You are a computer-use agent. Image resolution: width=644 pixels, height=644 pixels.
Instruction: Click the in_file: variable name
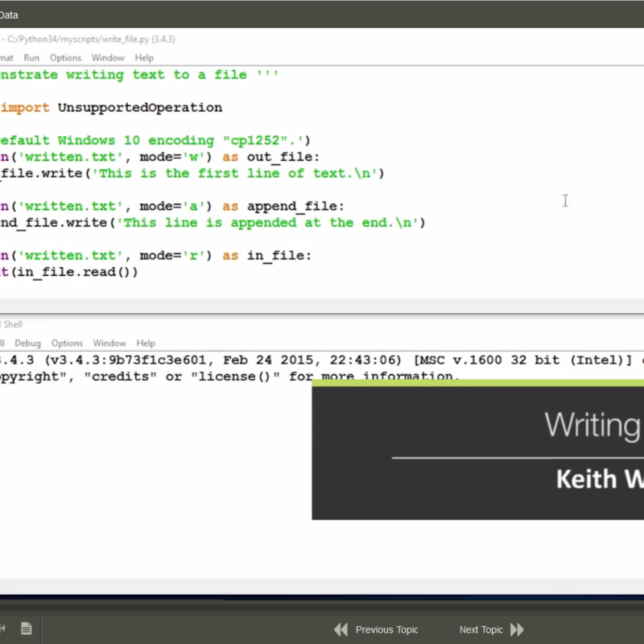point(279,255)
